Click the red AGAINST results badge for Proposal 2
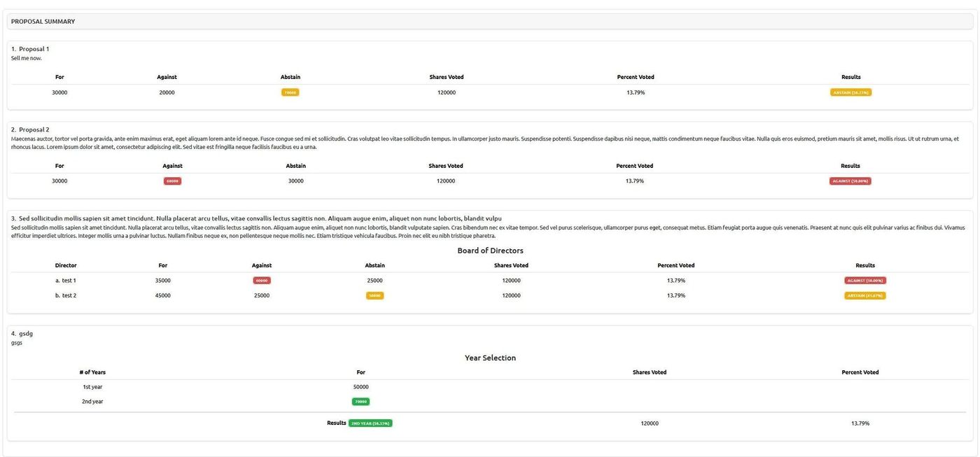 point(850,181)
